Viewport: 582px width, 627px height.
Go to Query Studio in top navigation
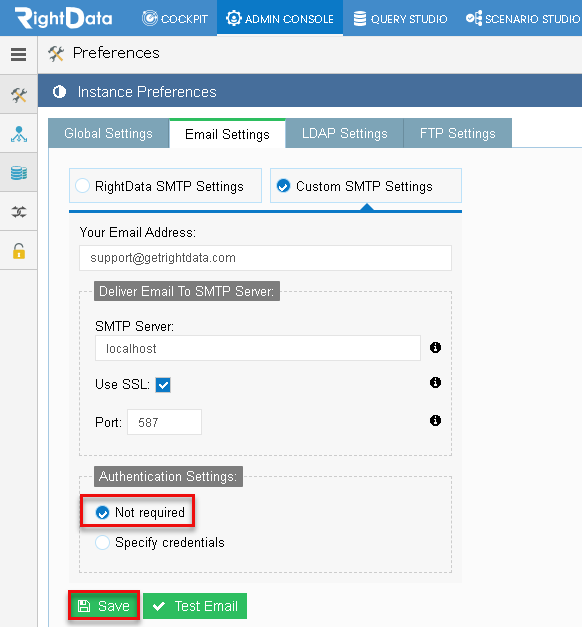click(x=400, y=18)
